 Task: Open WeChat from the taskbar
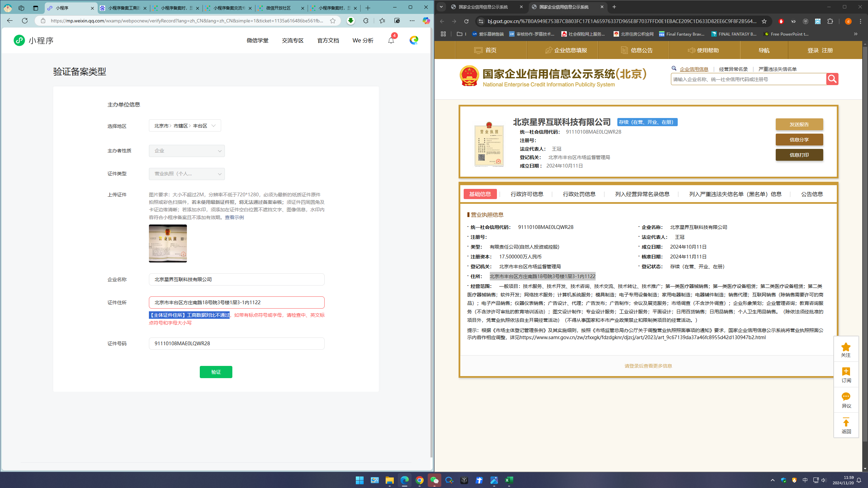coord(434,480)
